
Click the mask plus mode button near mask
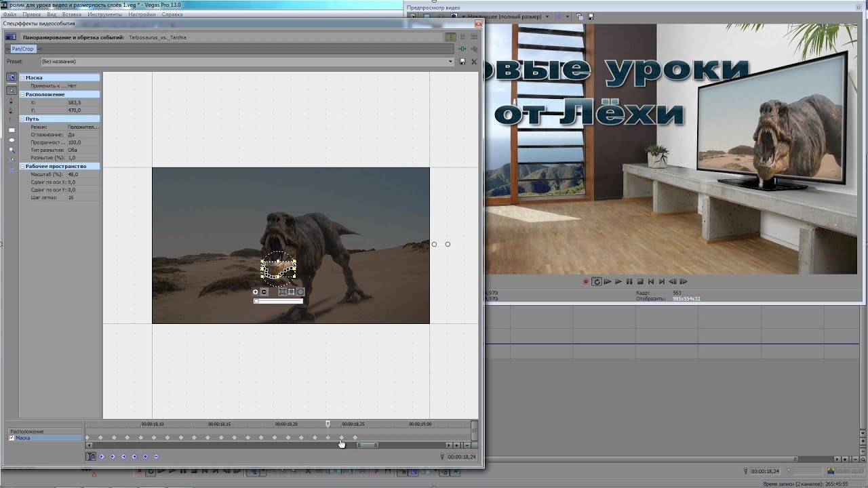[x=256, y=292]
